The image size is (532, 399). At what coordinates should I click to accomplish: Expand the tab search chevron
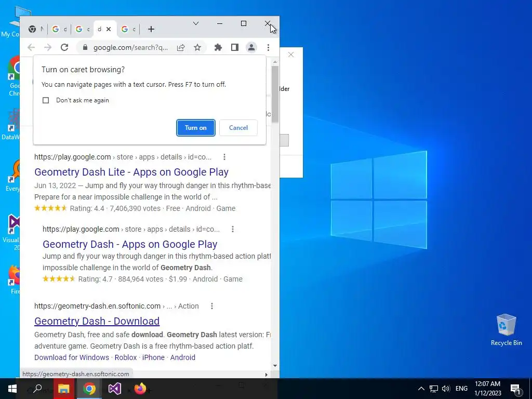(196, 23)
